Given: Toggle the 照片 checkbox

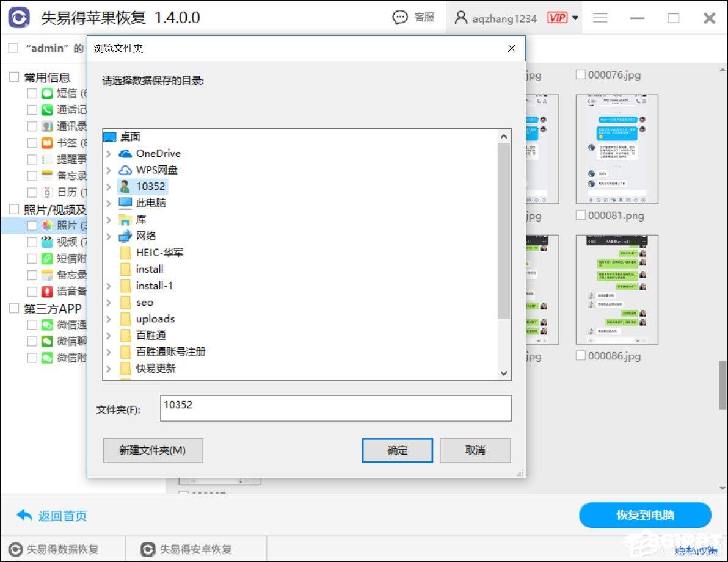Looking at the screenshot, I should click(32, 225).
